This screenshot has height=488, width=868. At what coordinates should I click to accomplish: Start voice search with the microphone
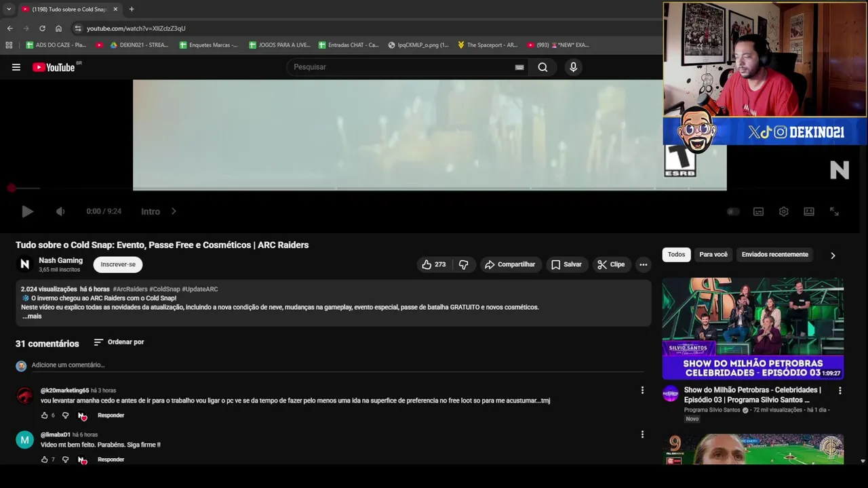573,67
